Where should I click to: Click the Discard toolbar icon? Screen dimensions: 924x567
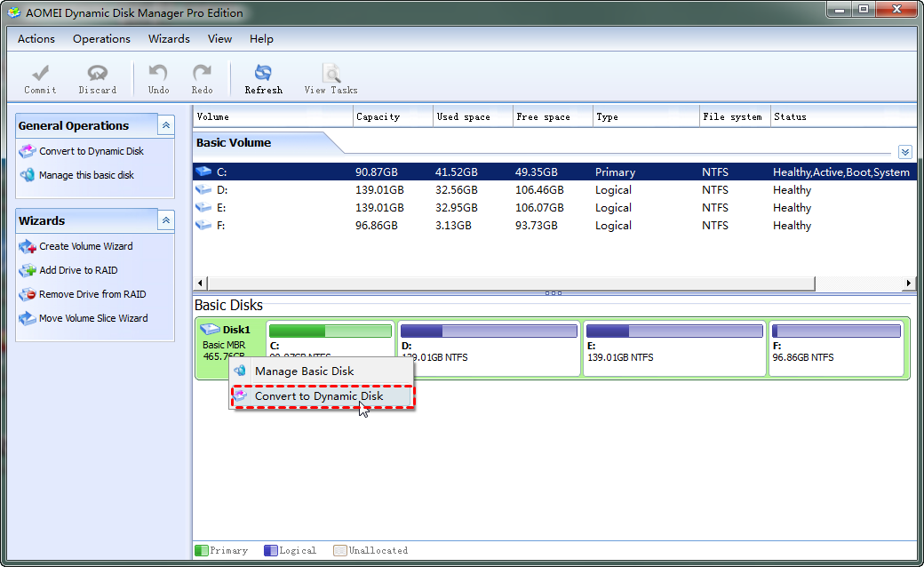(x=97, y=73)
